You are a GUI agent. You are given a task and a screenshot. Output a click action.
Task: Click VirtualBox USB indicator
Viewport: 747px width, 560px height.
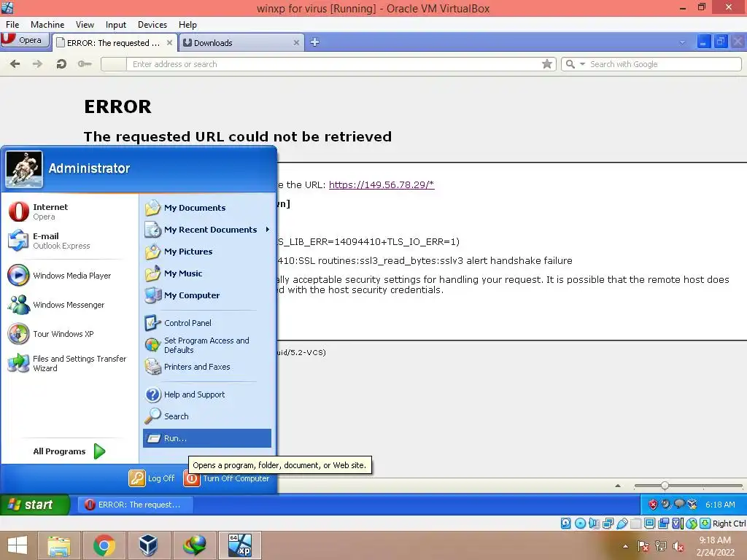click(622, 524)
